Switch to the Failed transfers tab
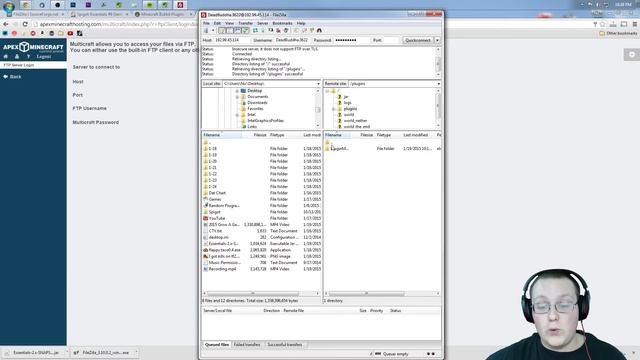The height and width of the screenshot is (360, 640). (247, 345)
